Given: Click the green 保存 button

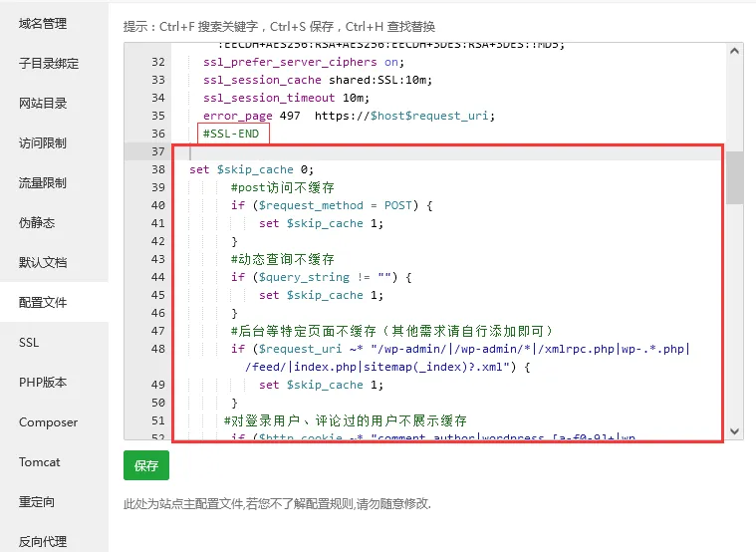Looking at the screenshot, I should (146, 465).
